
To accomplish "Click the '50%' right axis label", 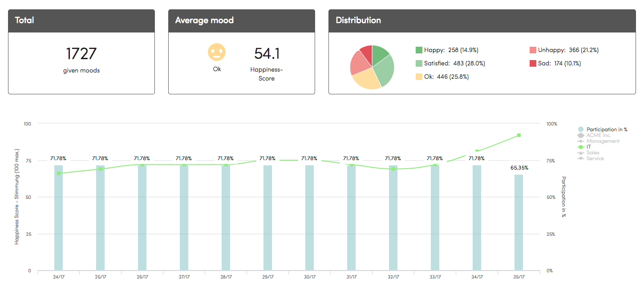I will [x=551, y=197].
